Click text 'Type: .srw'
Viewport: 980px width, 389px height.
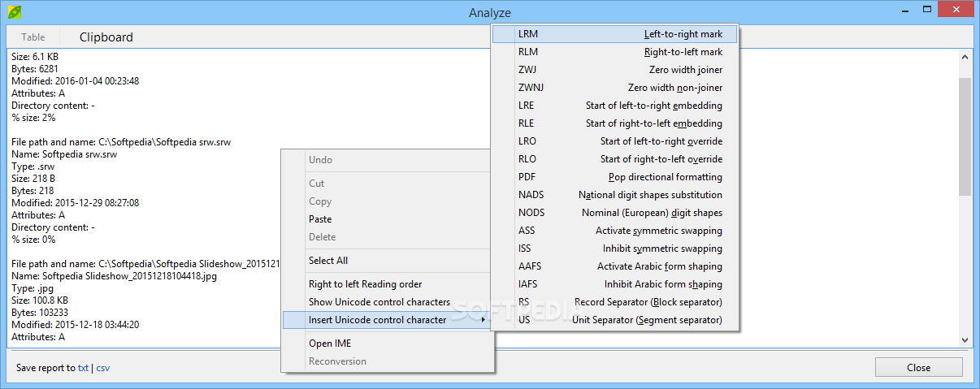33,166
